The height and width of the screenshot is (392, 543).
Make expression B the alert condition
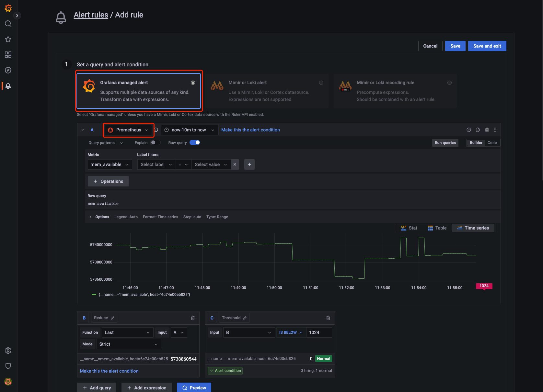tap(109, 371)
